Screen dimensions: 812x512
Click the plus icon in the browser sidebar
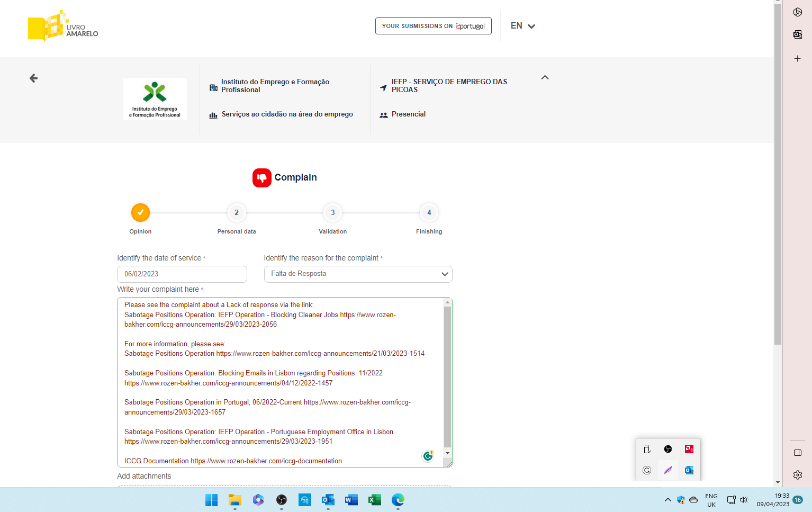(x=798, y=59)
